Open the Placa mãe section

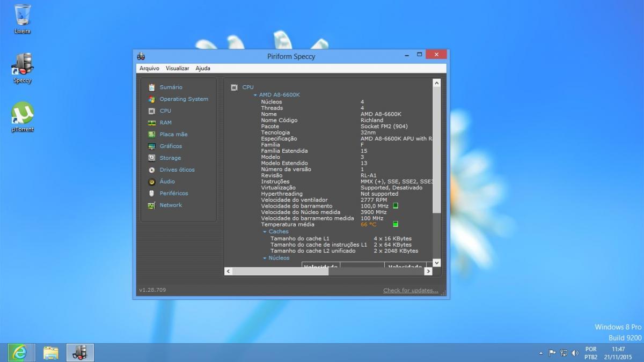coord(173,135)
